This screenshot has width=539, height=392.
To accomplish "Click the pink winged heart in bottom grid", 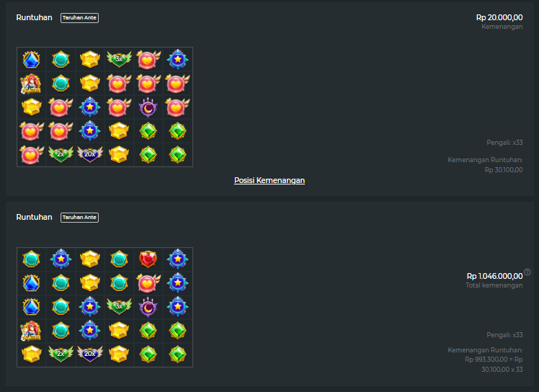I will click(148, 283).
